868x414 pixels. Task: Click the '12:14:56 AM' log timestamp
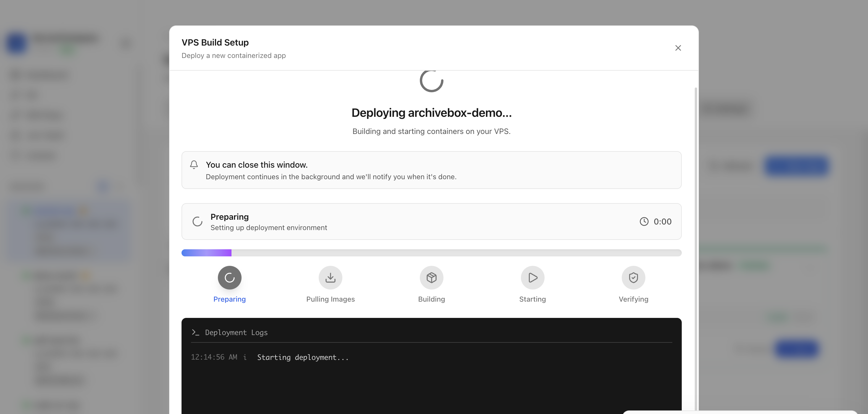tap(214, 357)
